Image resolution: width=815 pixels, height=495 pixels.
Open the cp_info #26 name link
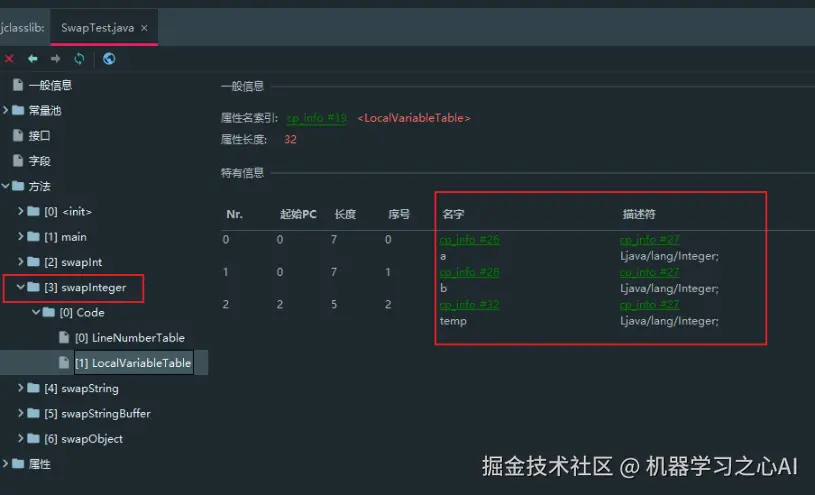pos(469,240)
